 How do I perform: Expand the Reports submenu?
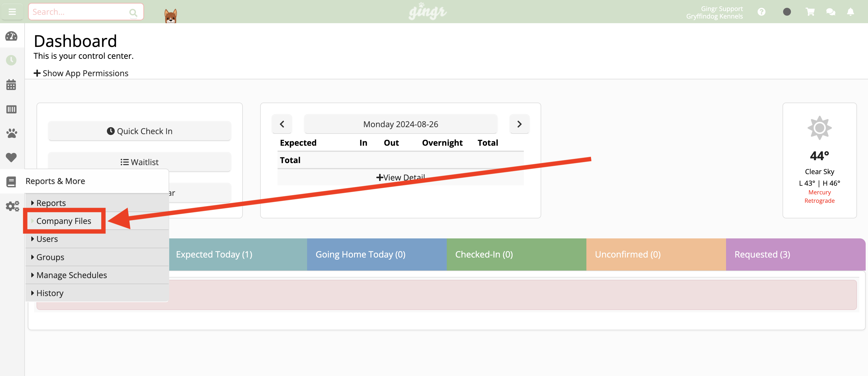(51, 202)
